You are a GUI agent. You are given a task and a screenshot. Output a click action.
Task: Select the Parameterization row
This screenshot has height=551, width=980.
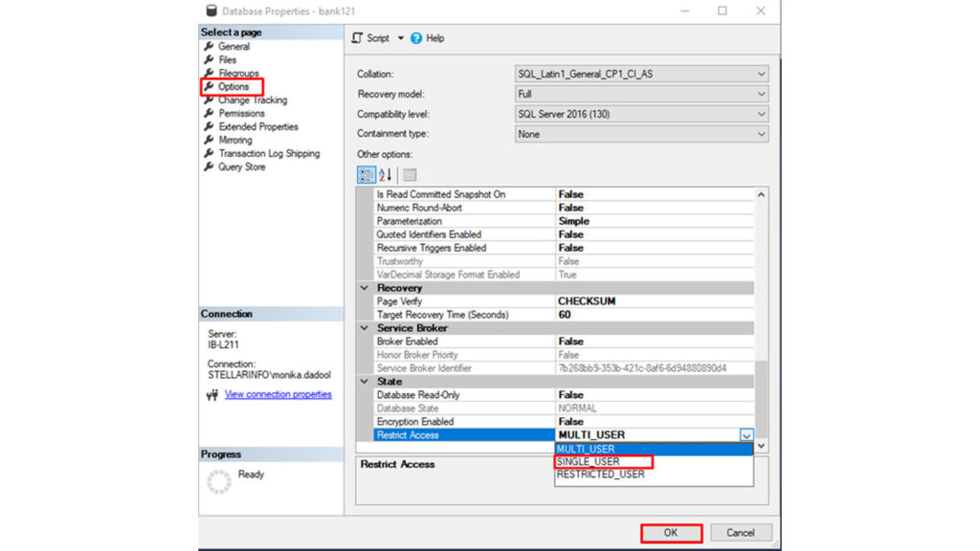565,221
